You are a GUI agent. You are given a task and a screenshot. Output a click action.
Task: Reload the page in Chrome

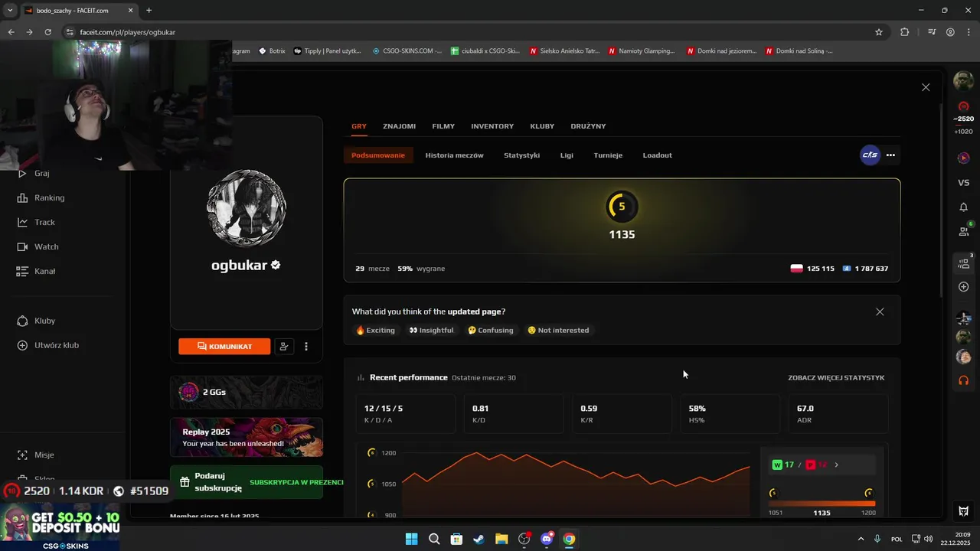pos(48,32)
